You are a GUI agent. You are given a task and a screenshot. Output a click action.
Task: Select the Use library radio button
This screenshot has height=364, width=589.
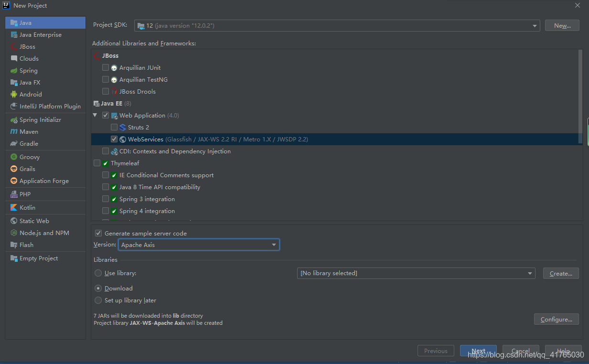point(98,273)
